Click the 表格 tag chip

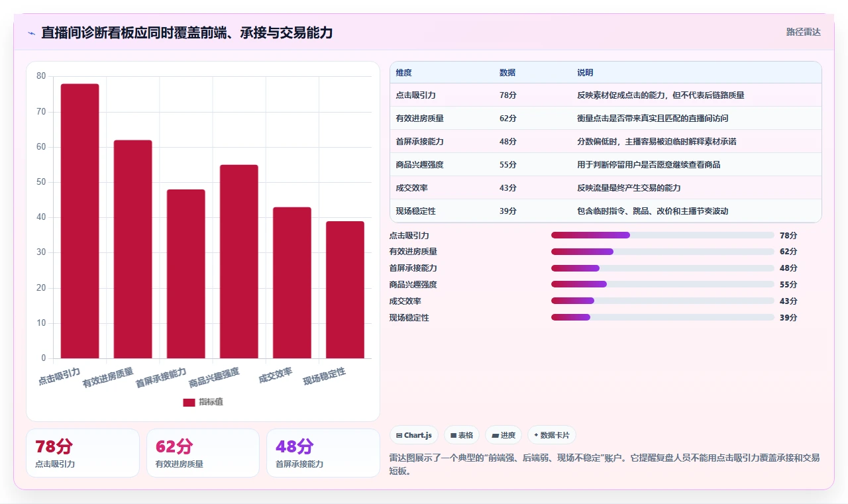coord(462,435)
